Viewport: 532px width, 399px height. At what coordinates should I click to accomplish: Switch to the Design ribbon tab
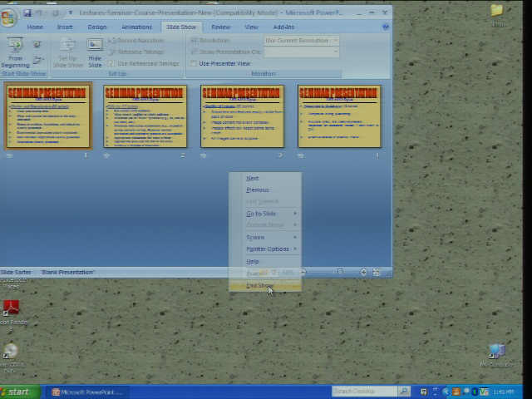[97, 27]
